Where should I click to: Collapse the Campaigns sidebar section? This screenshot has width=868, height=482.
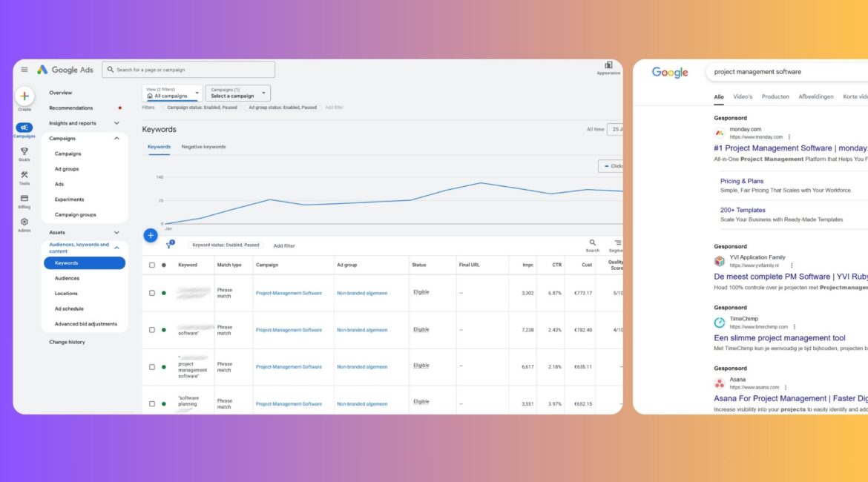116,139
